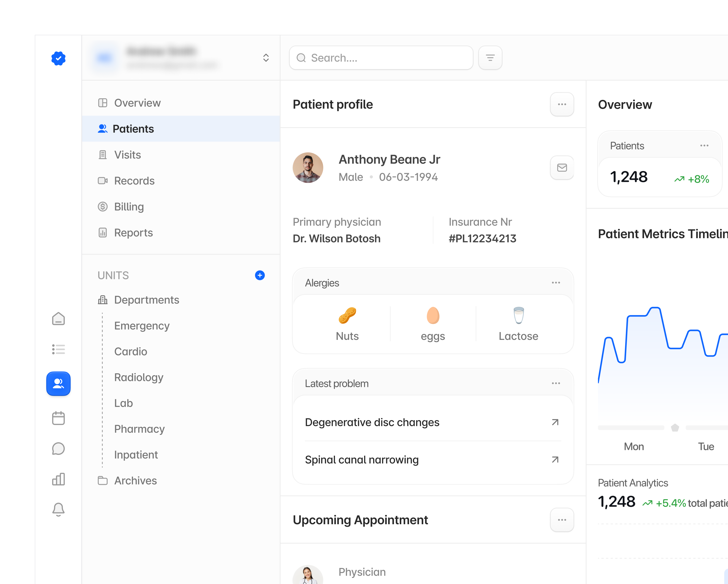The image size is (728, 584).
Task: Open the calendar icon in left rail
Action: pyautogui.click(x=58, y=418)
